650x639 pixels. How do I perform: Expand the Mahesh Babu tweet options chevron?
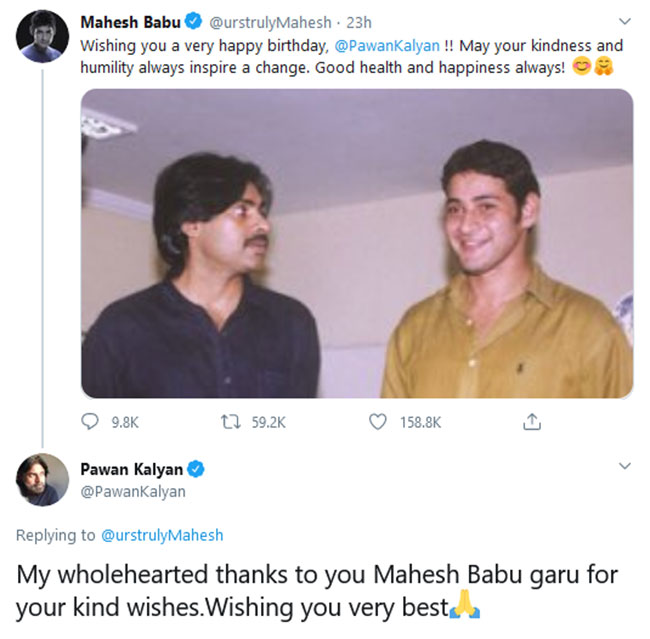pos(625,21)
